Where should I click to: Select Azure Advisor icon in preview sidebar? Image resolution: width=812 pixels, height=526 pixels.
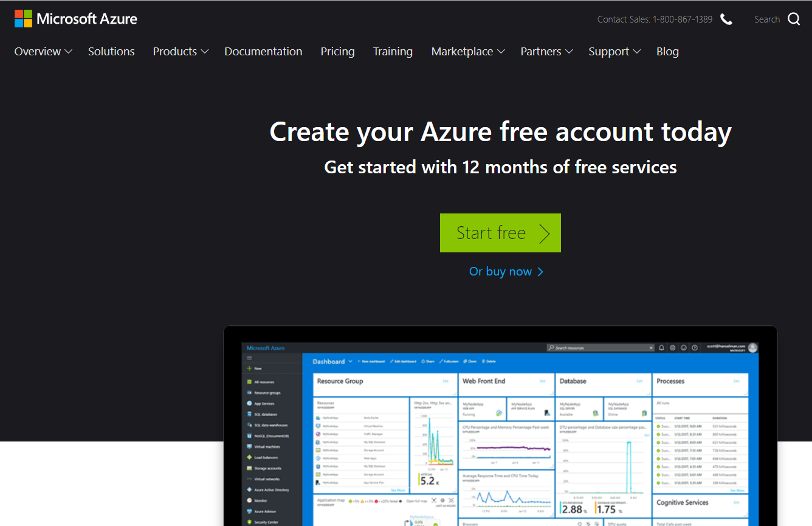pyautogui.click(x=249, y=511)
